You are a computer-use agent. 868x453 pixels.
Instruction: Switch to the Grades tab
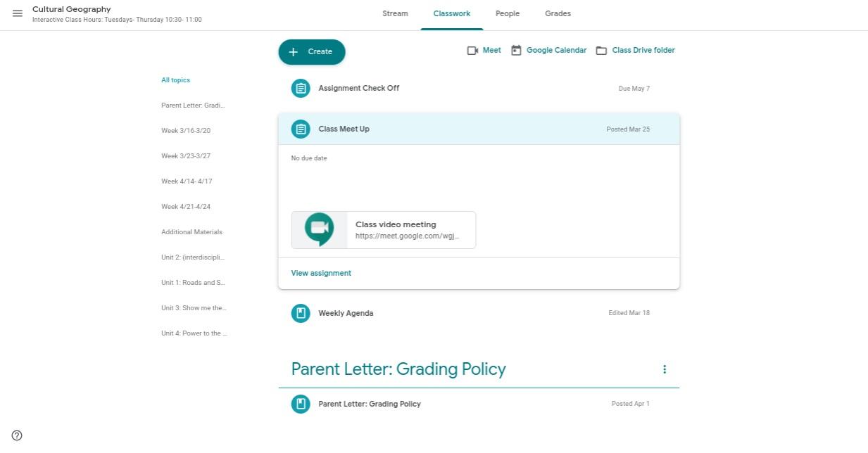558,13
